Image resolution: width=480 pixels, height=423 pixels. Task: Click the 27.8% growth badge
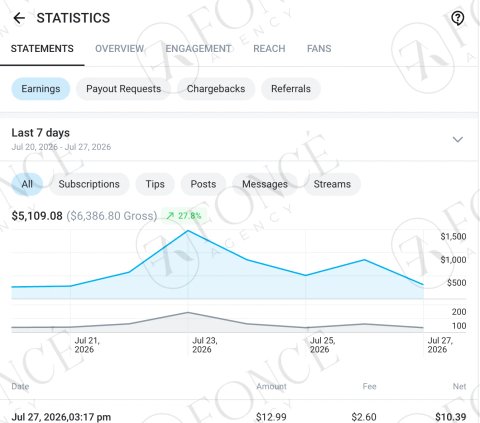pyautogui.click(x=184, y=216)
